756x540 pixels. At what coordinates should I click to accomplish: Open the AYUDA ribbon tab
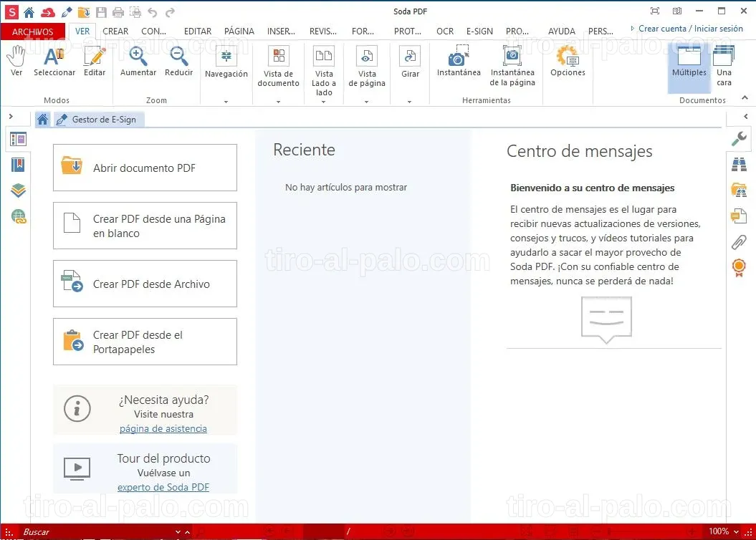[562, 32]
